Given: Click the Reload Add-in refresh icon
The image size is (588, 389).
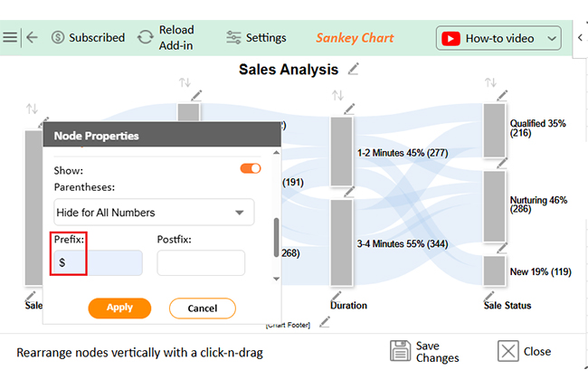Looking at the screenshot, I should [145, 37].
